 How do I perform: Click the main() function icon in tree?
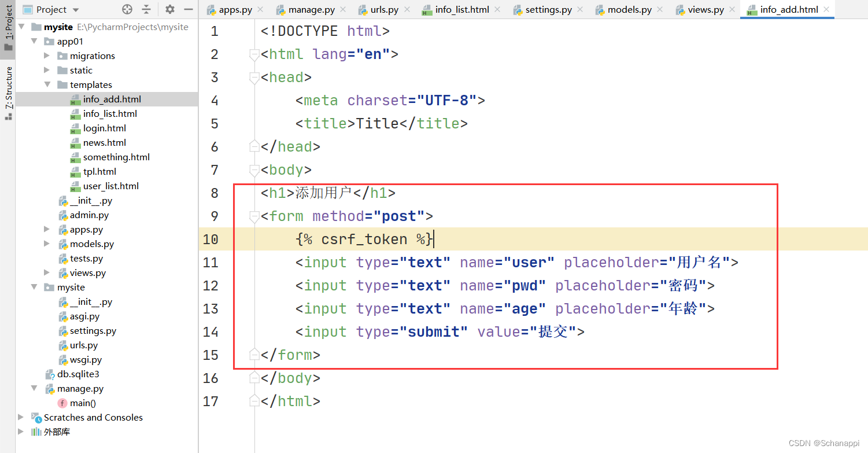click(x=62, y=403)
